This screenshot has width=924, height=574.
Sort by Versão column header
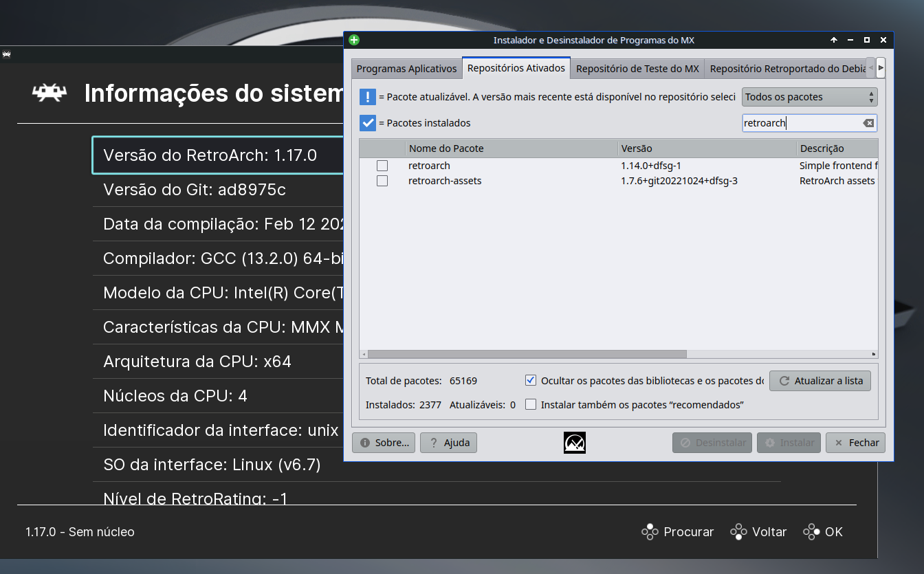click(707, 148)
